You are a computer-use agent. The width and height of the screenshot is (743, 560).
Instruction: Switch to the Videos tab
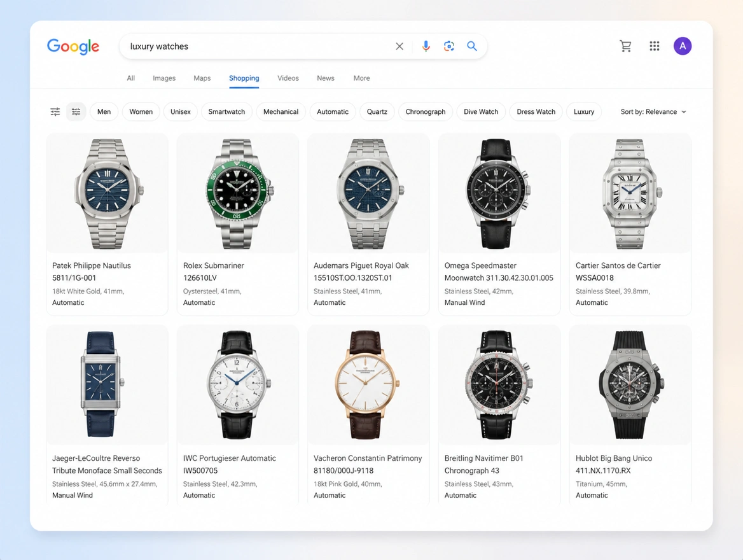[x=288, y=78]
